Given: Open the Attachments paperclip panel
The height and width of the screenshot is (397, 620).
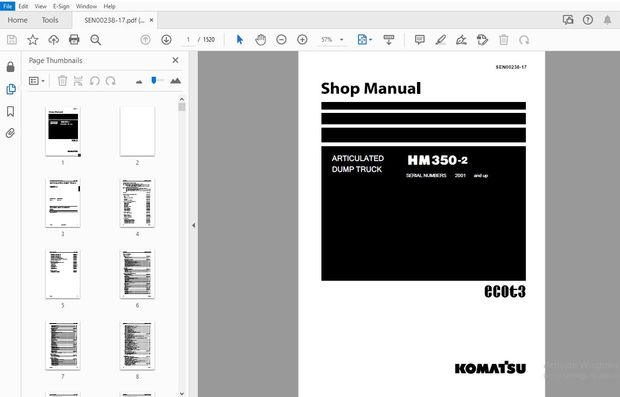Looking at the screenshot, I should [x=11, y=133].
